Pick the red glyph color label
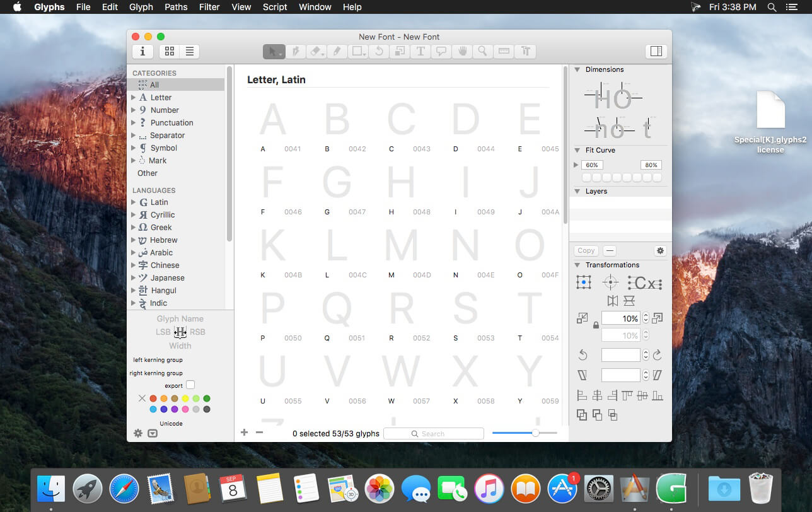812x512 pixels. click(x=153, y=399)
